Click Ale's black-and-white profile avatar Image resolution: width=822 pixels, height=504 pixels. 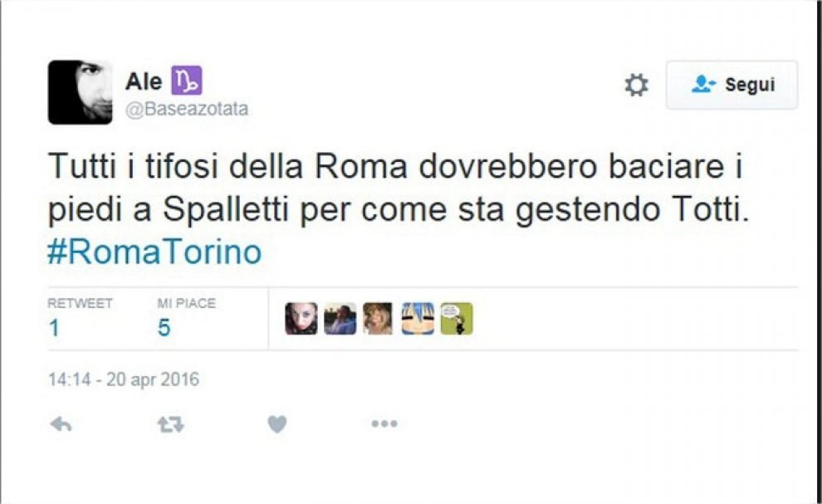(81, 92)
